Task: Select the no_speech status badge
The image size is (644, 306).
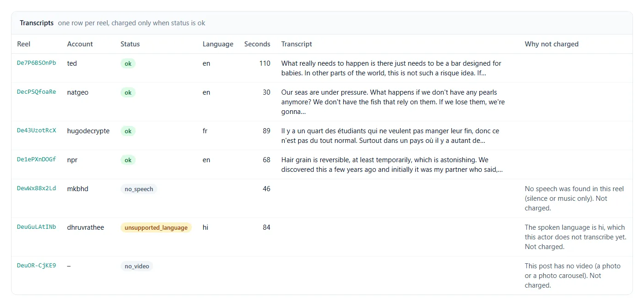Action: tap(139, 189)
